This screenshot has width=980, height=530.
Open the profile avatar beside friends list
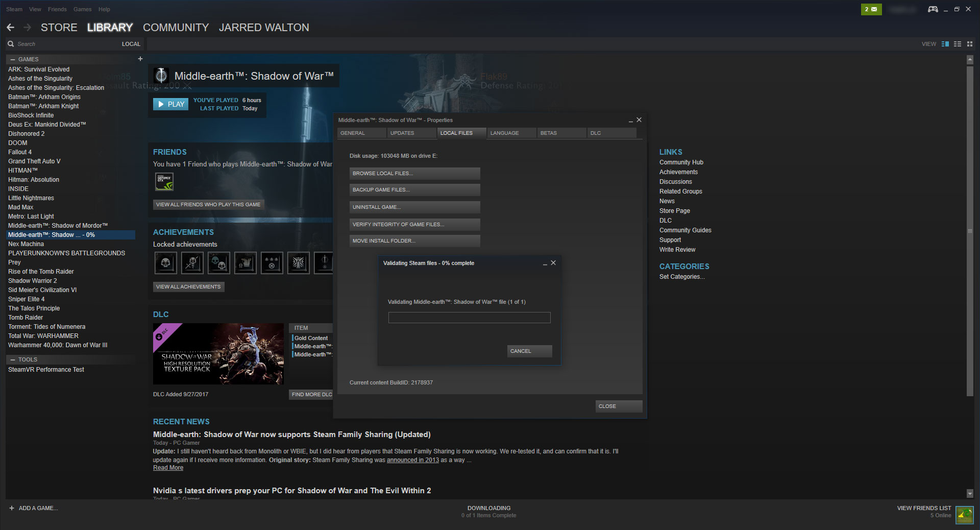(965, 515)
